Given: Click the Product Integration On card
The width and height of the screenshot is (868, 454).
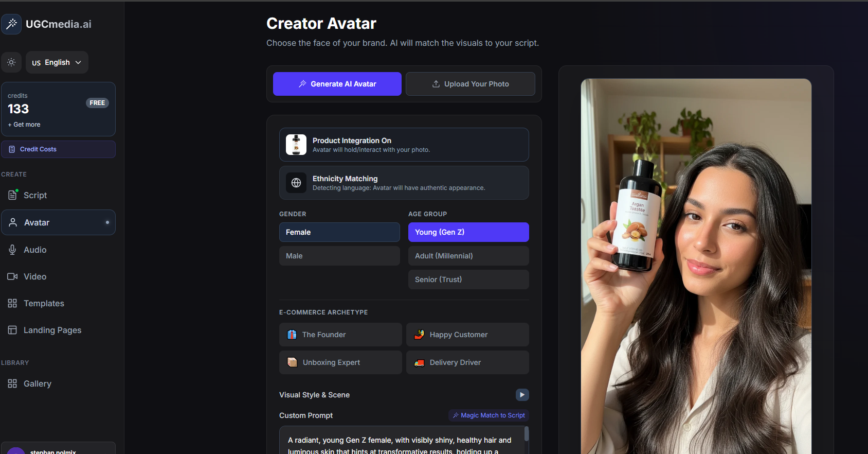Looking at the screenshot, I should 404,145.
